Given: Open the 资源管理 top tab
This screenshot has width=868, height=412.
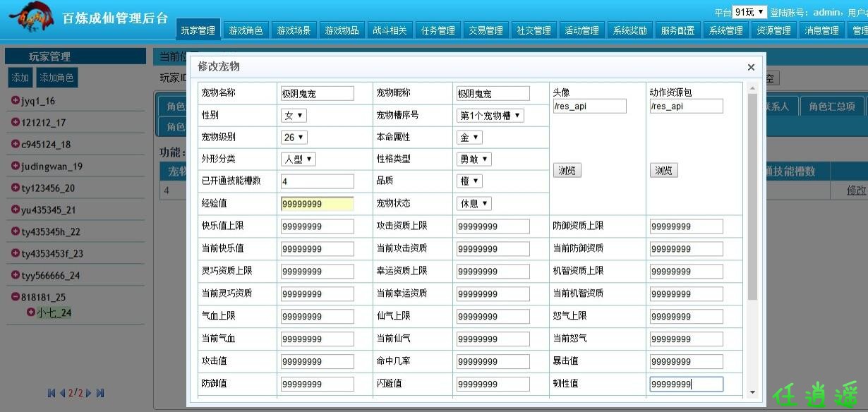Looking at the screenshot, I should pyautogui.click(x=773, y=30).
